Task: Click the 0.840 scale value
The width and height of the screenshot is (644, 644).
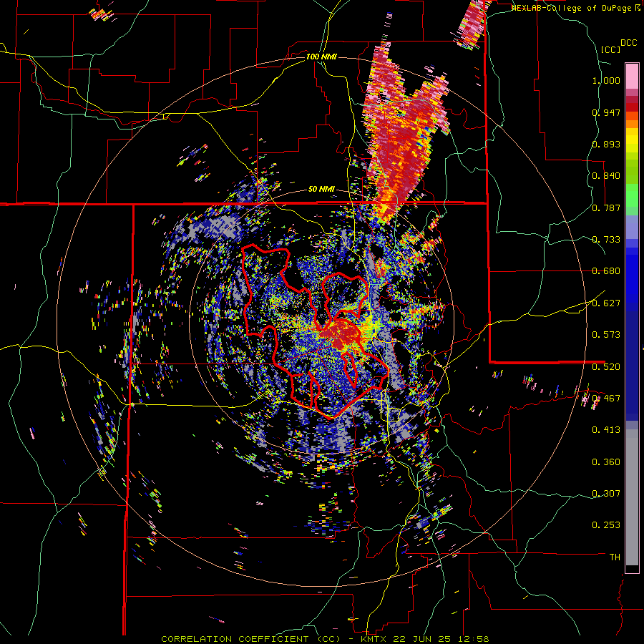Action: coord(606,176)
